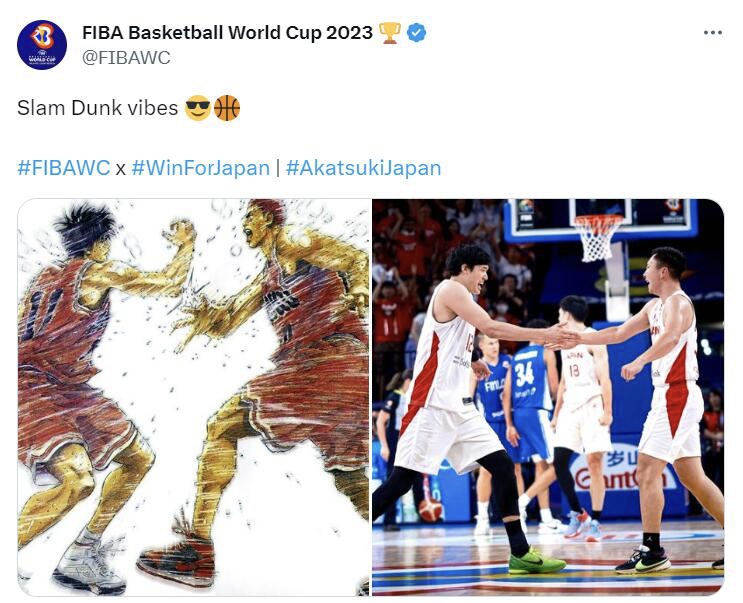Image resolution: width=743 pixels, height=603 pixels.
Task: Open the #AkatsukiJapan hashtag
Action: (x=363, y=168)
